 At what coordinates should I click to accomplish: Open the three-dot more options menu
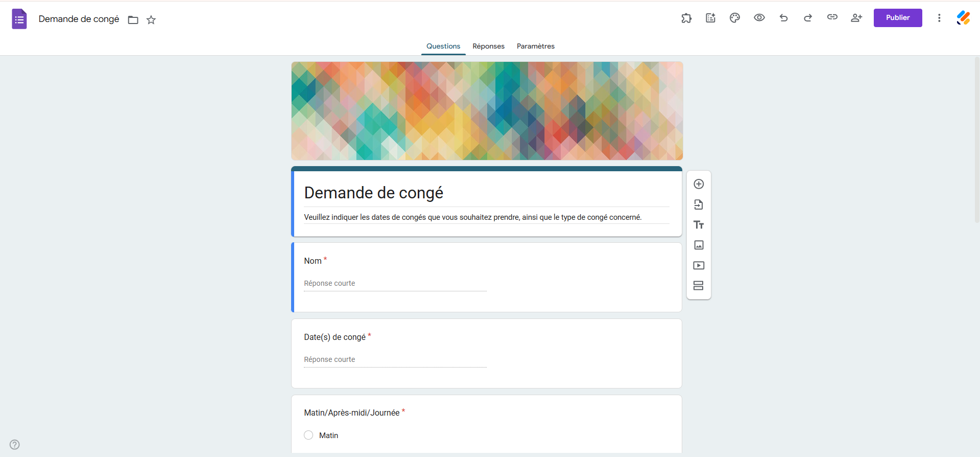click(939, 18)
